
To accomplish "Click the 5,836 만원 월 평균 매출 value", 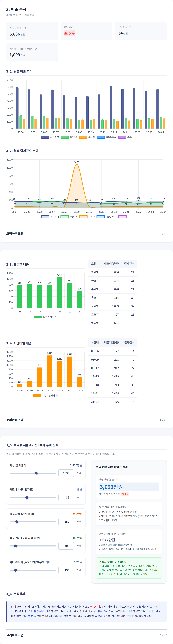I will click(17, 34).
